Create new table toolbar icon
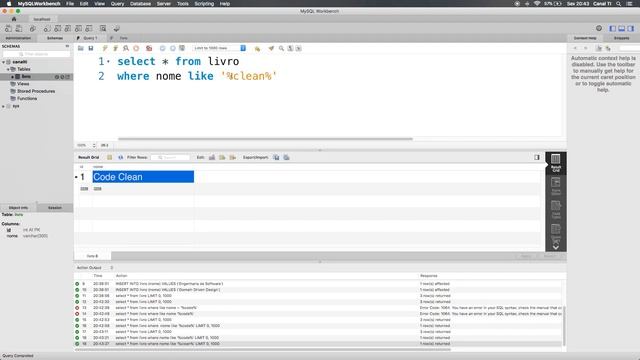Viewport: 640px width, 360px height. click(58, 29)
